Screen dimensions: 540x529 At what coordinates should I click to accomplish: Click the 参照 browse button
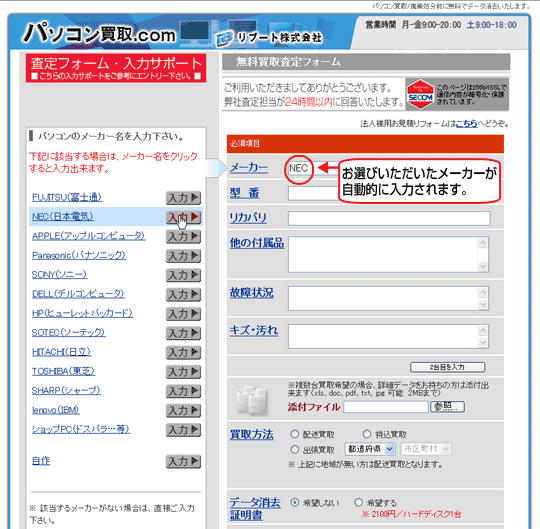point(447,407)
